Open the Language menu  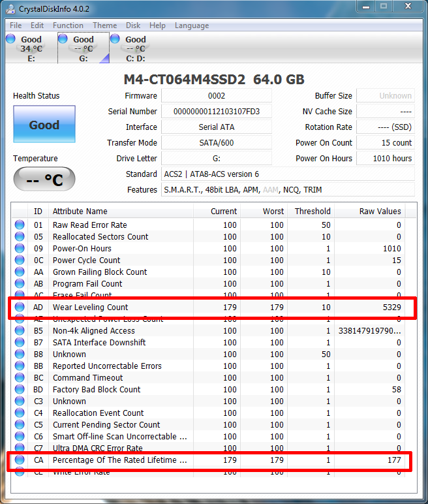pos(192,25)
